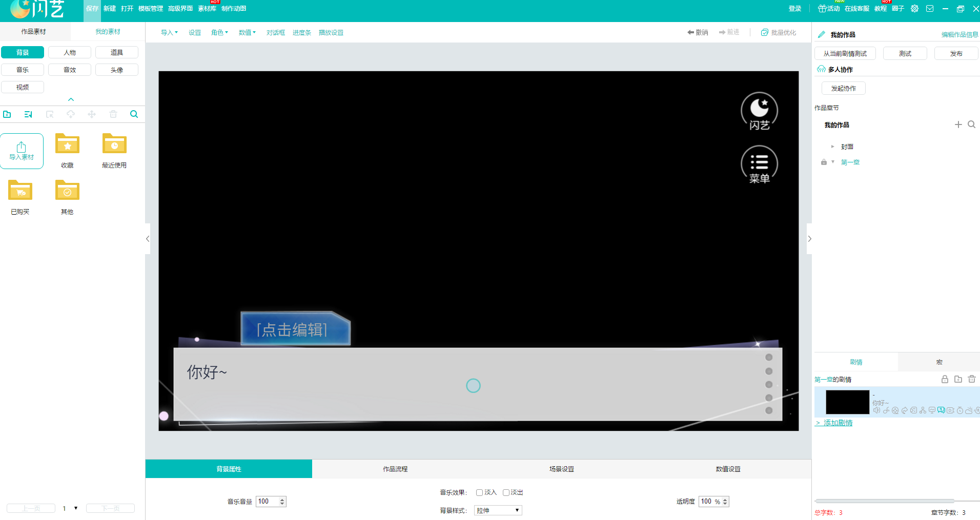Click the branch tree icon in plot row
The width and height of the screenshot is (980, 520).
click(x=923, y=410)
